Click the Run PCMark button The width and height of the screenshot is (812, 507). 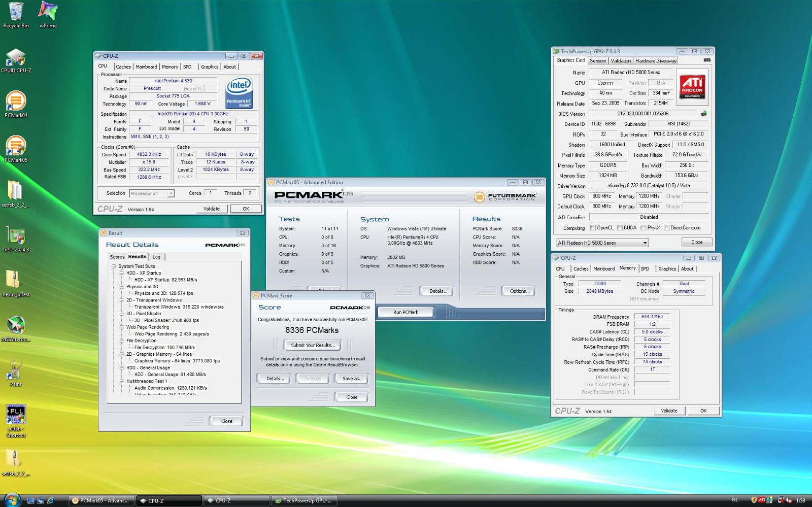(405, 312)
